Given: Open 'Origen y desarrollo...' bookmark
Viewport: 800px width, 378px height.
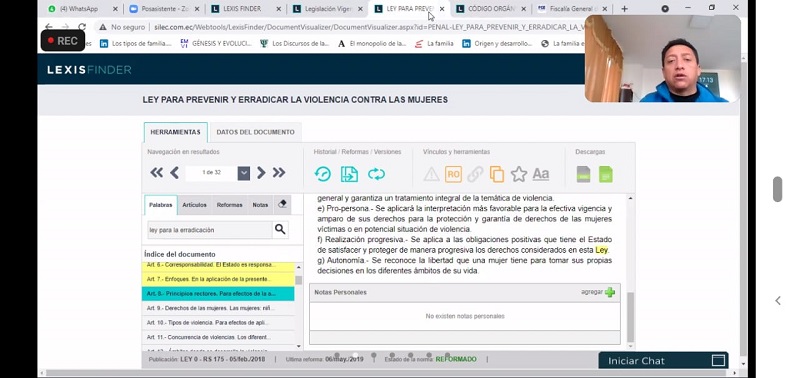Looking at the screenshot, I should point(497,43).
